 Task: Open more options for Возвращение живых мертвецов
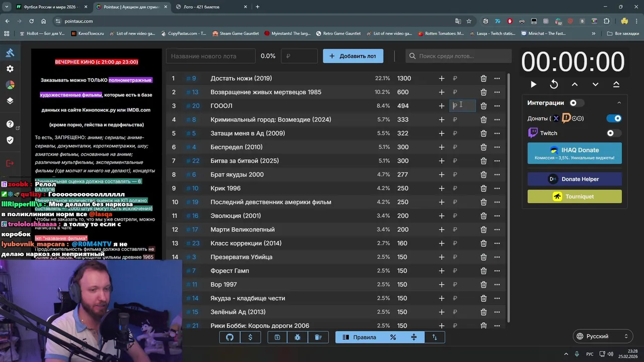(x=497, y=92)
